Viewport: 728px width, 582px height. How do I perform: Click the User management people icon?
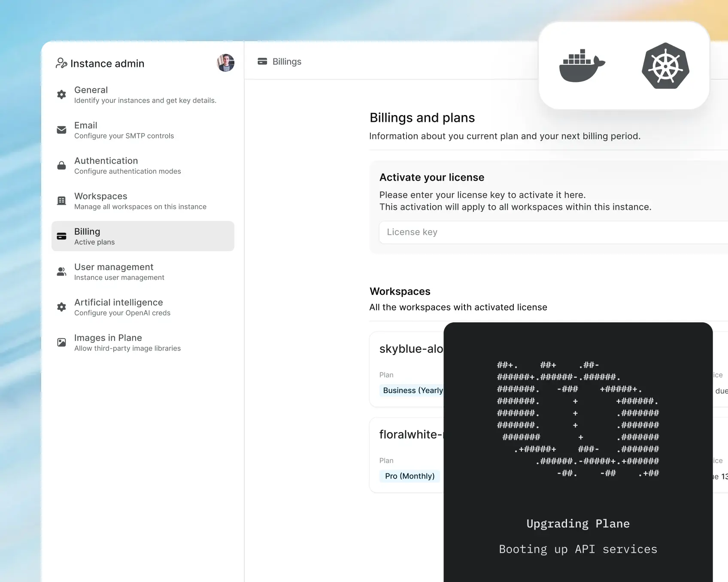pos(62,271)
